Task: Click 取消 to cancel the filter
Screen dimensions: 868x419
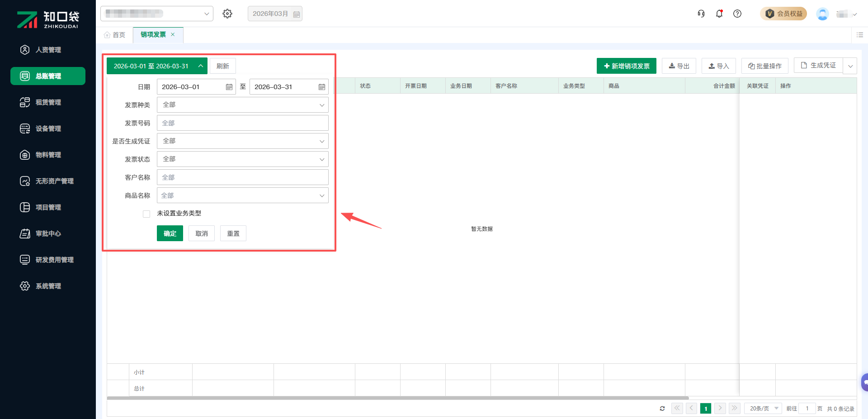Action: pyautogui.click(x=202, y=233)
